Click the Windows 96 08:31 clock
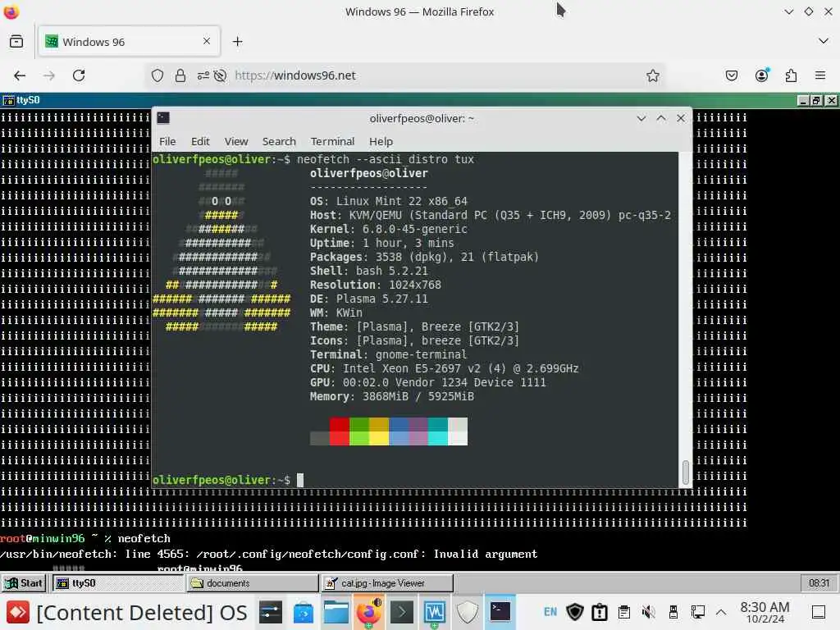The image size is (840, 630). [819, 583]
